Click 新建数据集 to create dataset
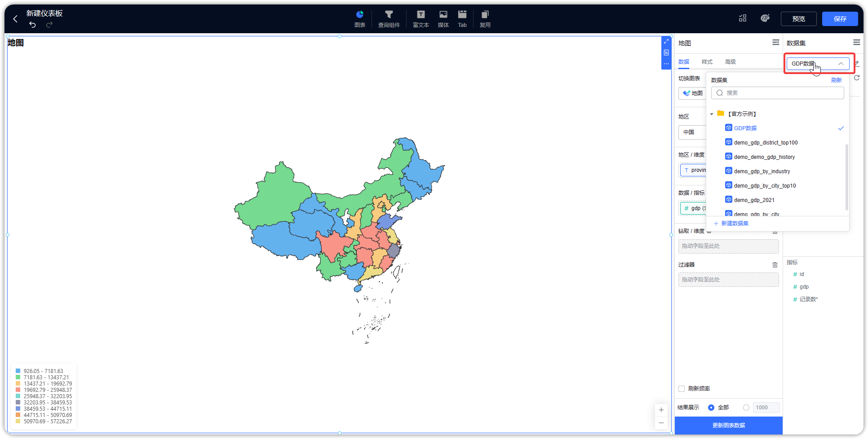Image resolution: width=868 pixels, height=439 pixels. pos(731,224)
